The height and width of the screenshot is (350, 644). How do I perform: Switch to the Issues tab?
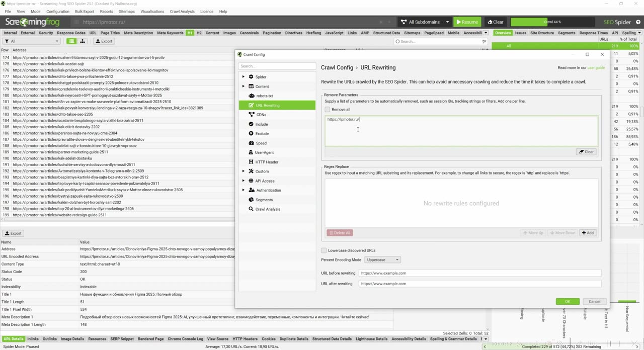point(520,33)
